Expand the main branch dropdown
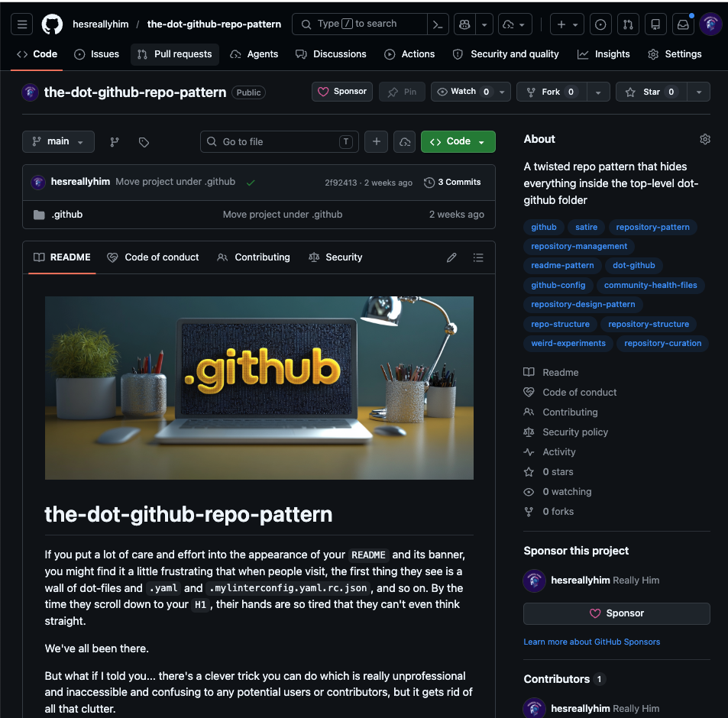The width and height of the screenshot is (728, 718). pos(58,141)
